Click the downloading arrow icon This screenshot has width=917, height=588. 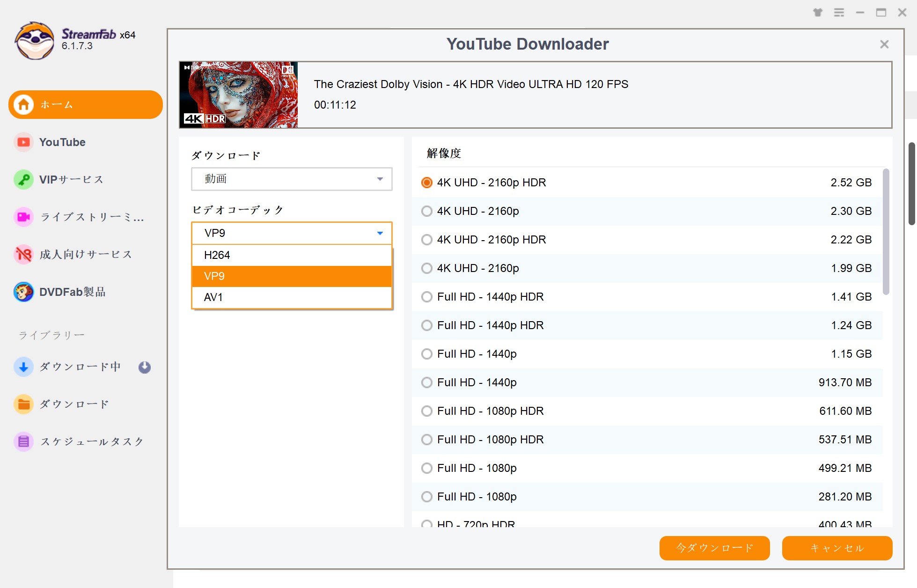point(23,367)
